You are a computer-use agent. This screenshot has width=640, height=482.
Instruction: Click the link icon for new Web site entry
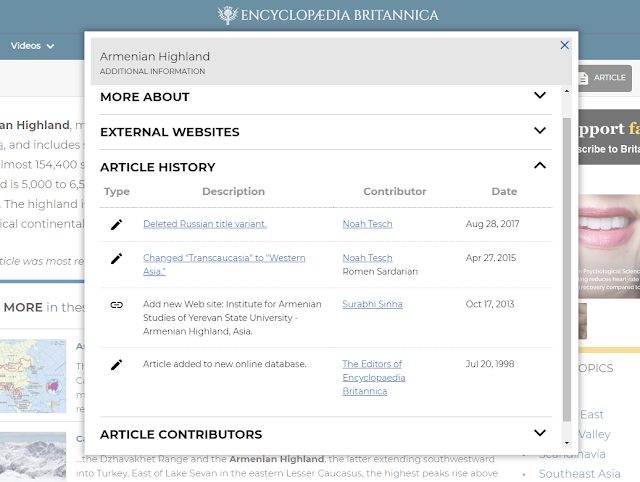point(117,304)
